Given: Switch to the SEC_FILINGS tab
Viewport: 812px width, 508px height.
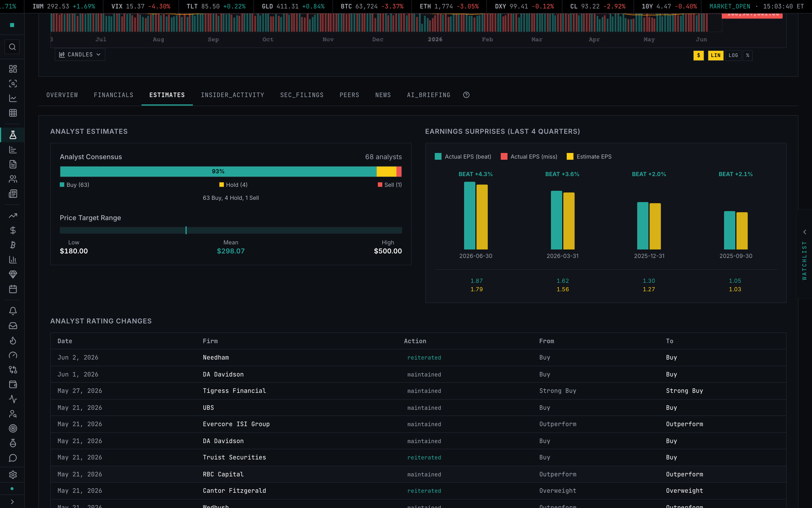Looking at the screenshot, I should [302, 95].
